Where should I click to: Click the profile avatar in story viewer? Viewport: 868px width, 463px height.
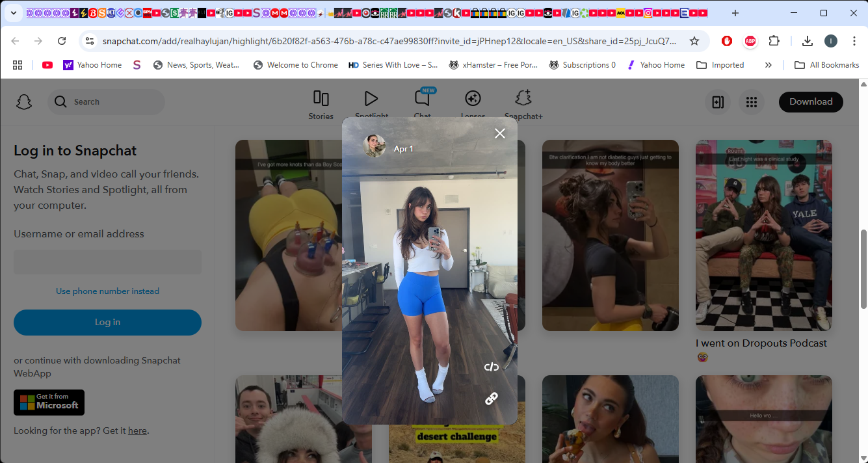(x=375, y=146)
